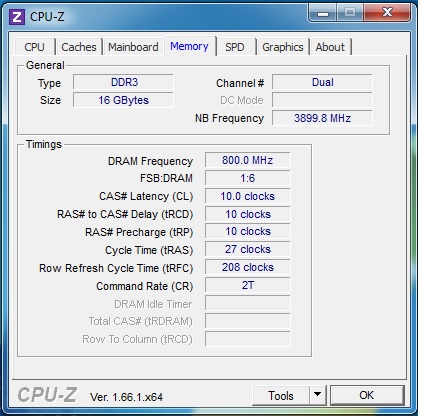The height and width of the screenshot is (419, 421).
Task: Click the tRCD value 10 clocks
Action: [x=248, y=214]
